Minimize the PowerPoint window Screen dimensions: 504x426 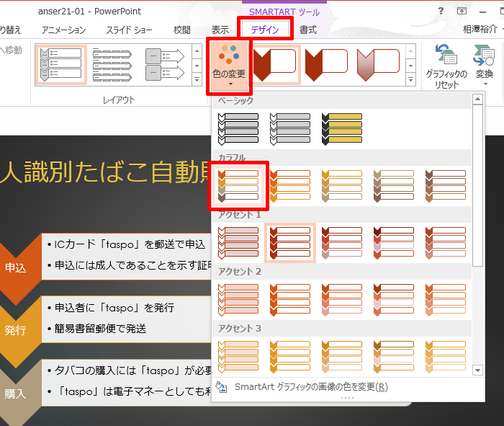click(483, 12)
